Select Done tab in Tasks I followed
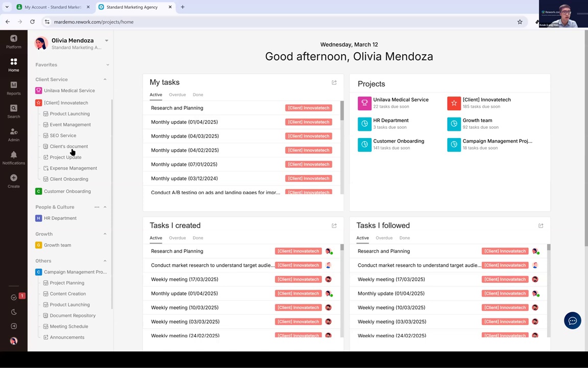 (x=405, y=238)
